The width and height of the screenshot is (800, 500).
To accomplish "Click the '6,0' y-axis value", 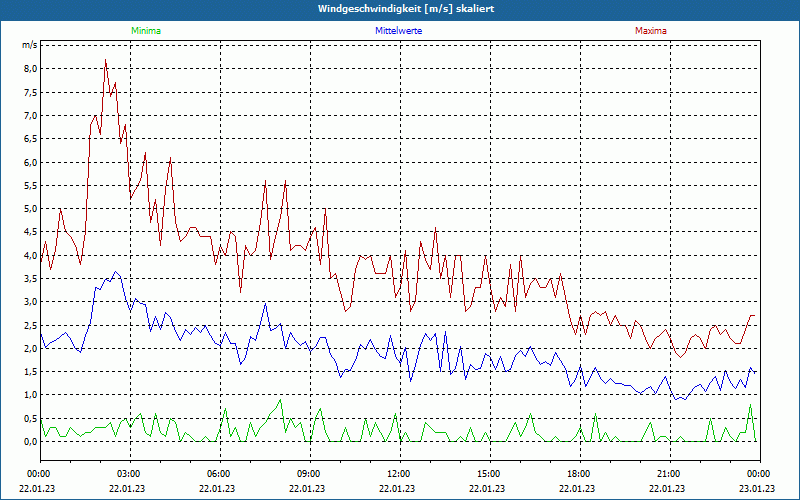I will [31, 162].
